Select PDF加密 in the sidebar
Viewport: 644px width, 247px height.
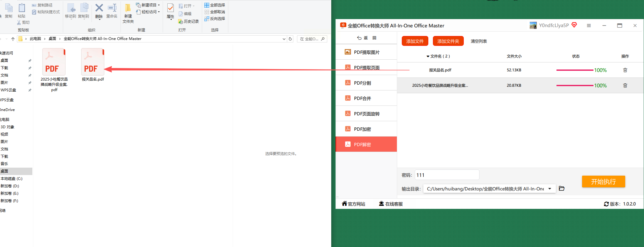[366, 129]
